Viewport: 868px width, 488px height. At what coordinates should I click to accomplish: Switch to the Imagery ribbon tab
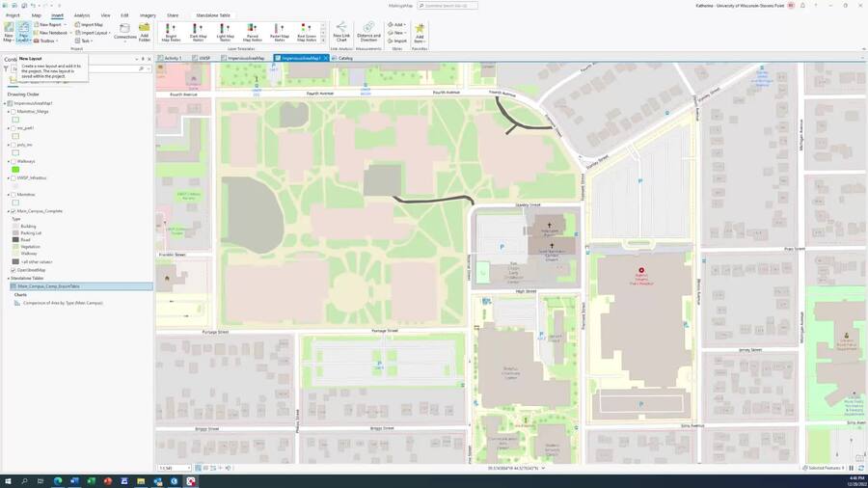click(148, 15)
